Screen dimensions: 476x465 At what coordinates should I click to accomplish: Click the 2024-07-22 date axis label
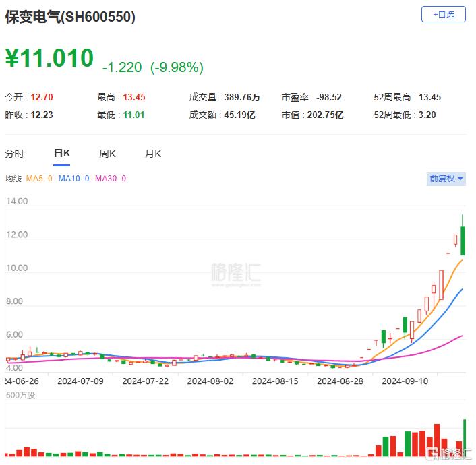coord(146,381)
